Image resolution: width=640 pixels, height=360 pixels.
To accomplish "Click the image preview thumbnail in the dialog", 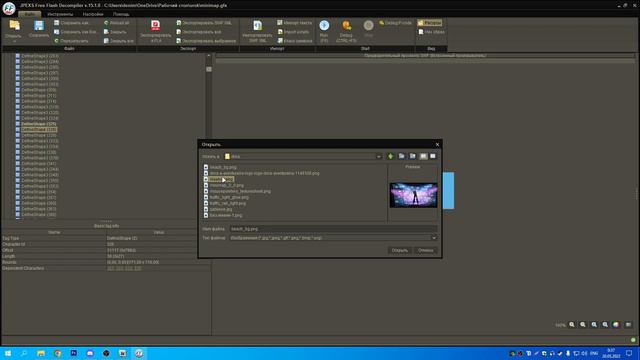I will pyautogui.click(x=413, y=195).
